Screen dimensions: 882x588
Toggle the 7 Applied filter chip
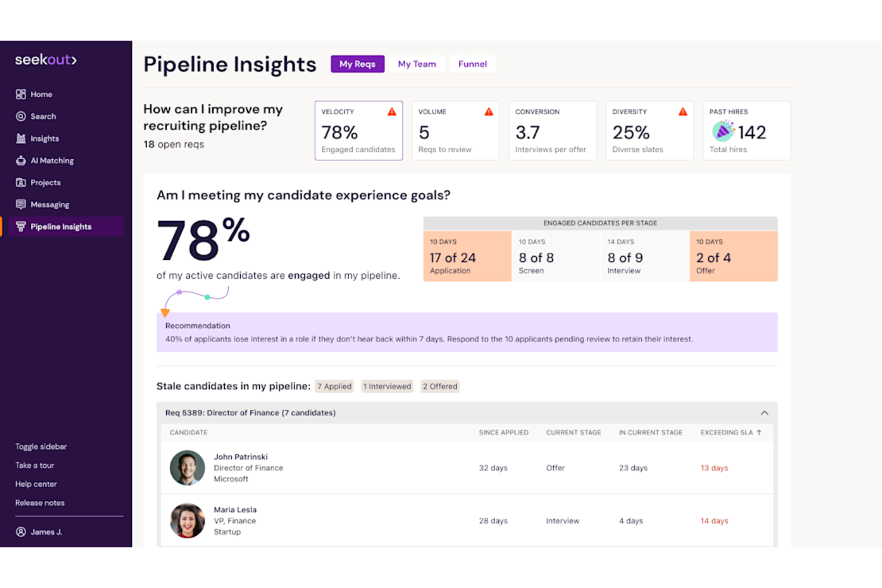[x=334, y=386]
